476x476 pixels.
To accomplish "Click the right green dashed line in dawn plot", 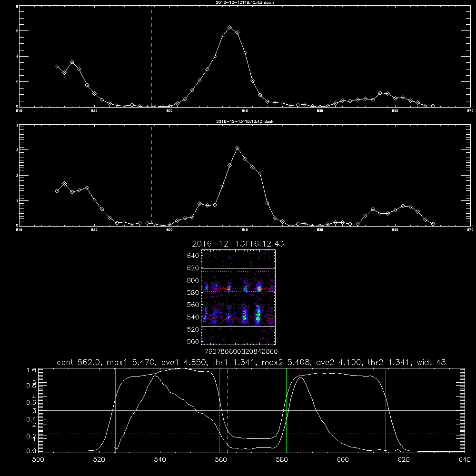I will tap(263, 57).
